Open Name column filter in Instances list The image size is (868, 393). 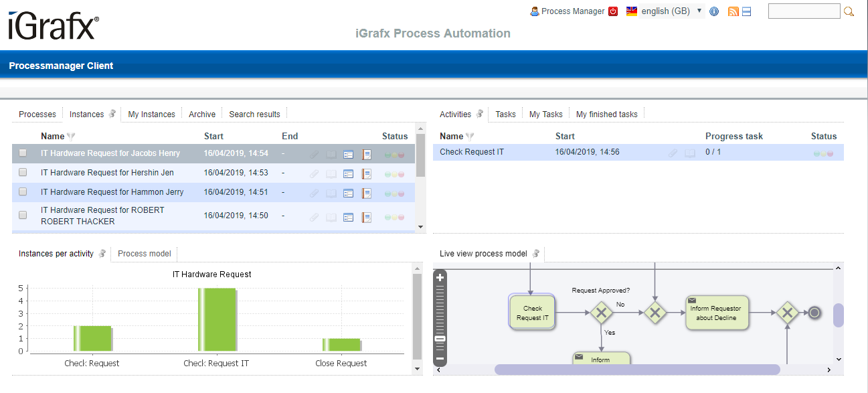pyautogui.click(x=71, y=137)
